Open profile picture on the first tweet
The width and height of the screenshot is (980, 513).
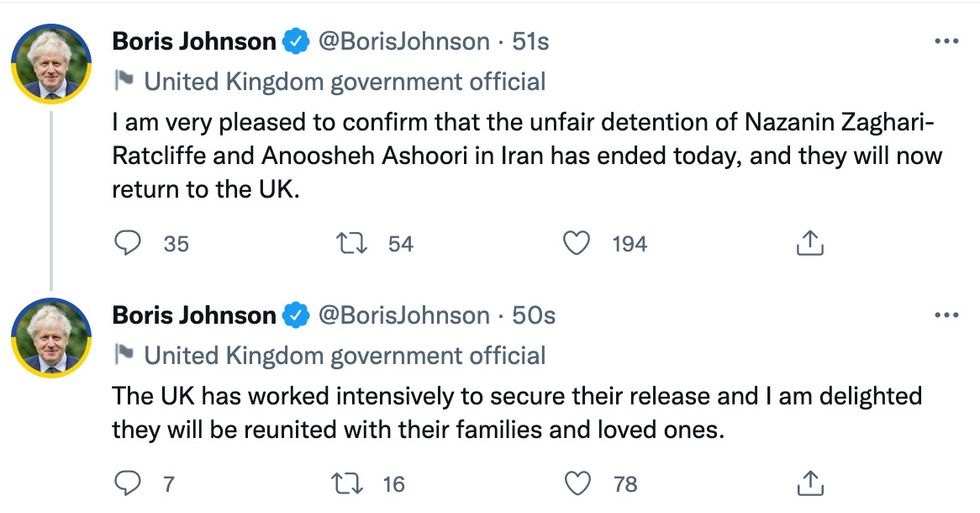point(51,62)
